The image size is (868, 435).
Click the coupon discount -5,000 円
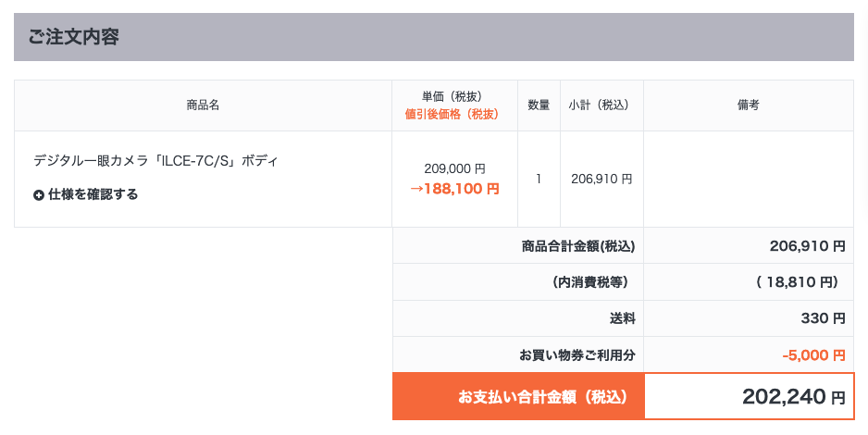coord(813,354)
